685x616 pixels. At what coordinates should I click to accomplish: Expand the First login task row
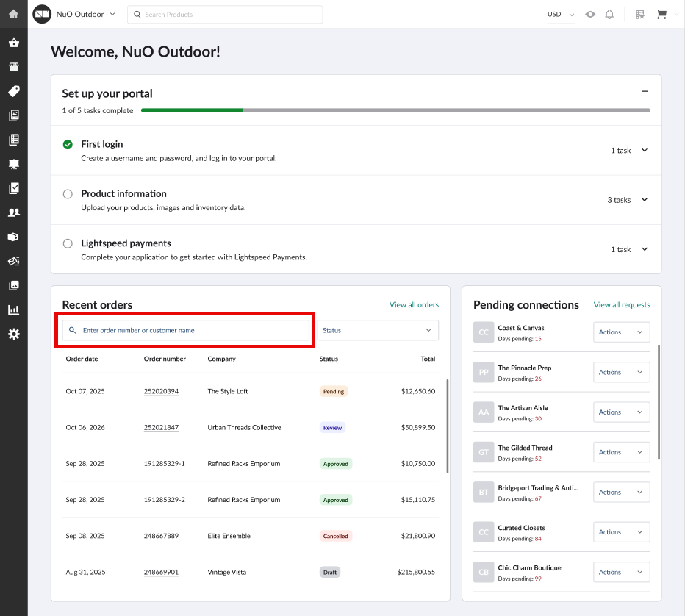pos(645,150)
